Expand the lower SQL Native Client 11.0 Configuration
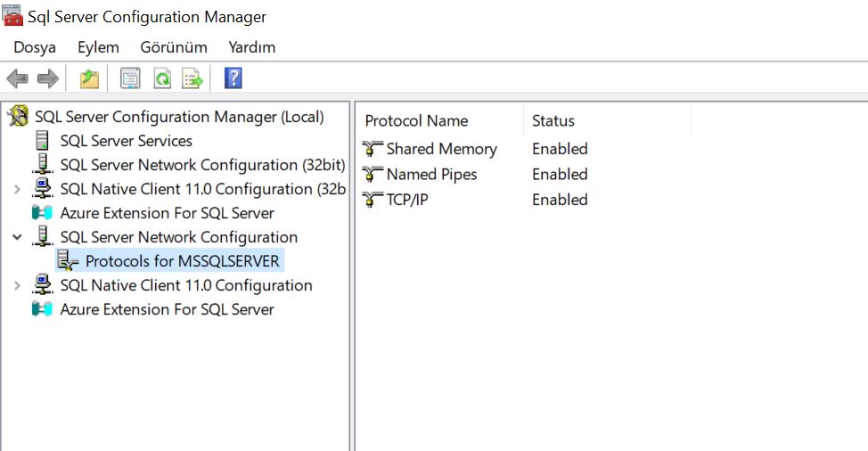This screenshot has width=868, height=451. (x=17, y=285)
